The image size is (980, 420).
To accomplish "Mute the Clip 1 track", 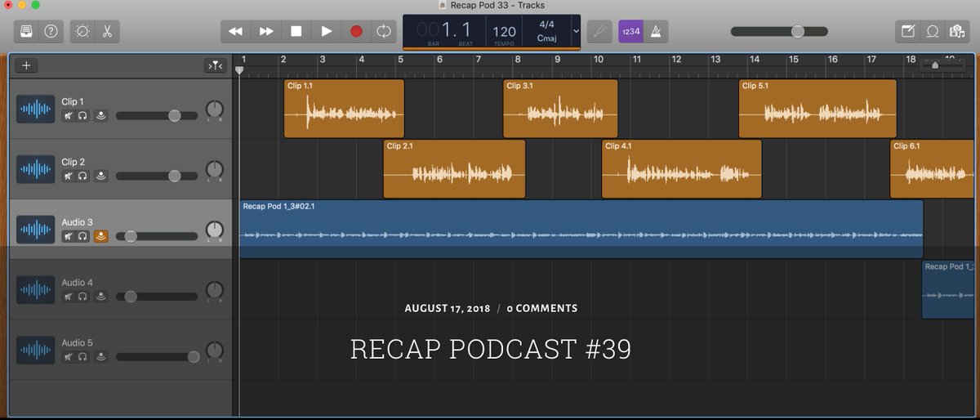I will coord(69,116).
